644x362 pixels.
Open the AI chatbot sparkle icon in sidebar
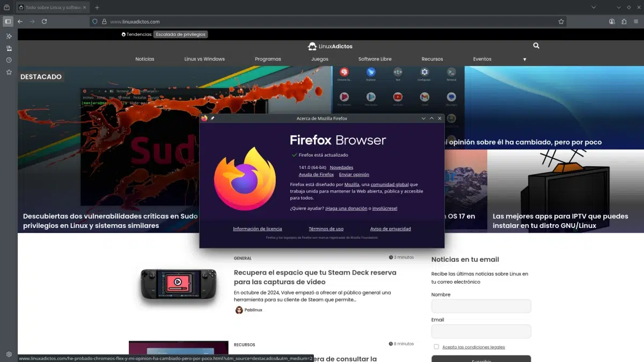click(9, 36)
